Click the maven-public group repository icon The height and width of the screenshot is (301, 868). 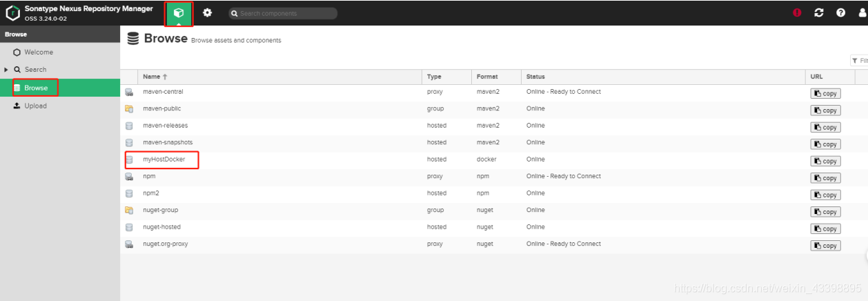click(129, 109)
